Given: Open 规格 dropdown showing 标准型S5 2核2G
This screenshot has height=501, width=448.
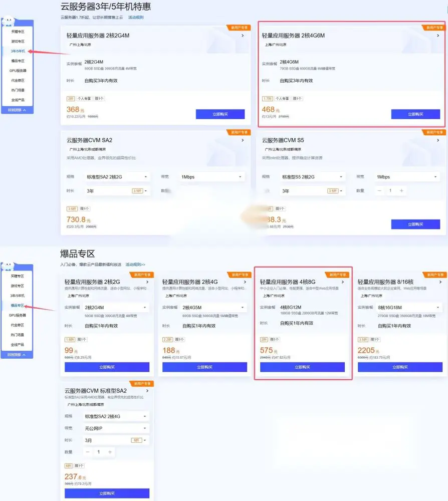Looking at the screenshot, I should (x=312, y=177).
